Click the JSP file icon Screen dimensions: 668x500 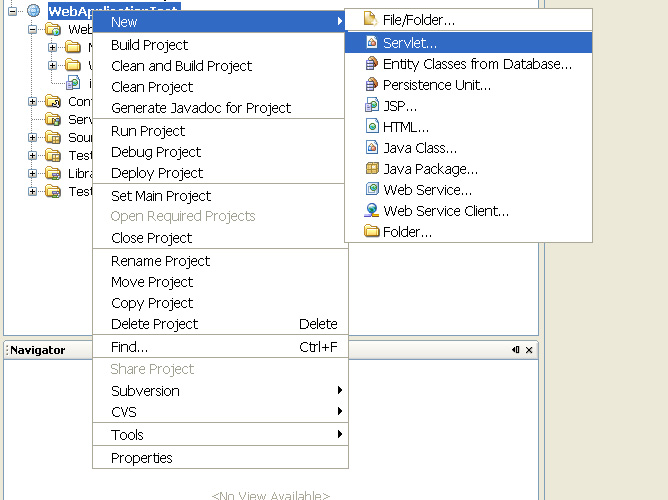click(x=372, y=106)
